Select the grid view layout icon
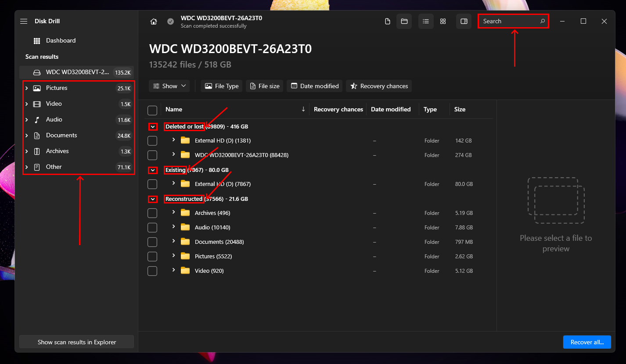 (443, 21)
